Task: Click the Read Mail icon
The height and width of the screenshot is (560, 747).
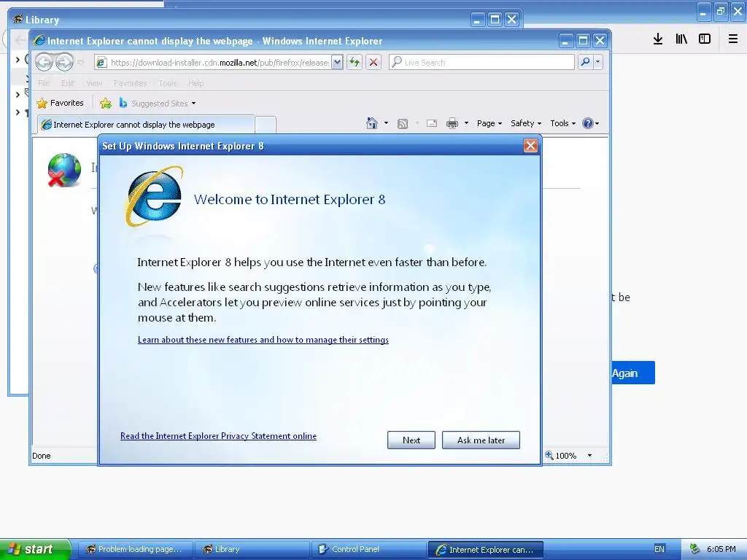Action: pos(432,123)
